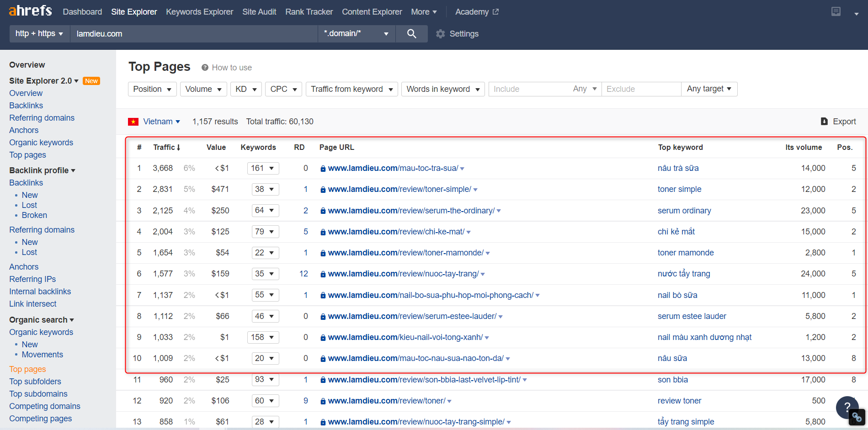The height and width of the screenshot is (430, 868).
Task: Open the *.domain/* mode dropdown
Action: 356,33
